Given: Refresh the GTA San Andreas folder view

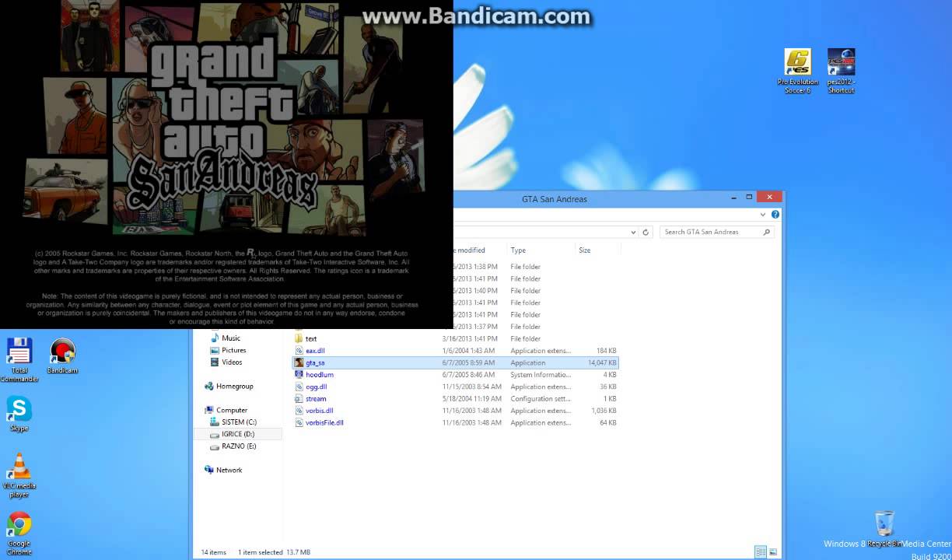Looking at the screenshot, I should point(646,232).
